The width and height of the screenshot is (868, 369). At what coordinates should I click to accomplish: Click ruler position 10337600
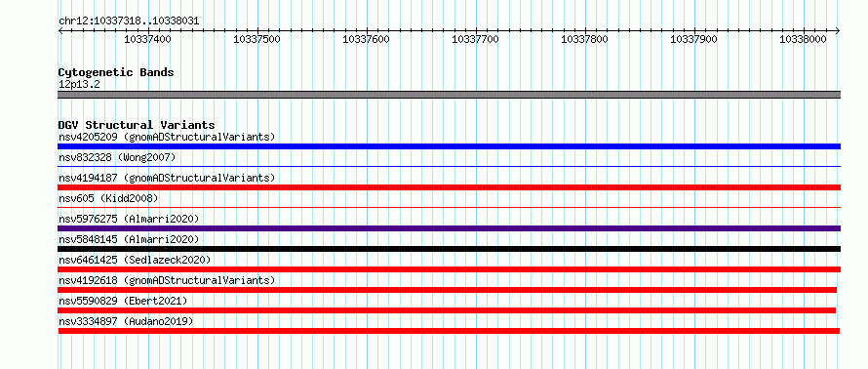point(366,39)
